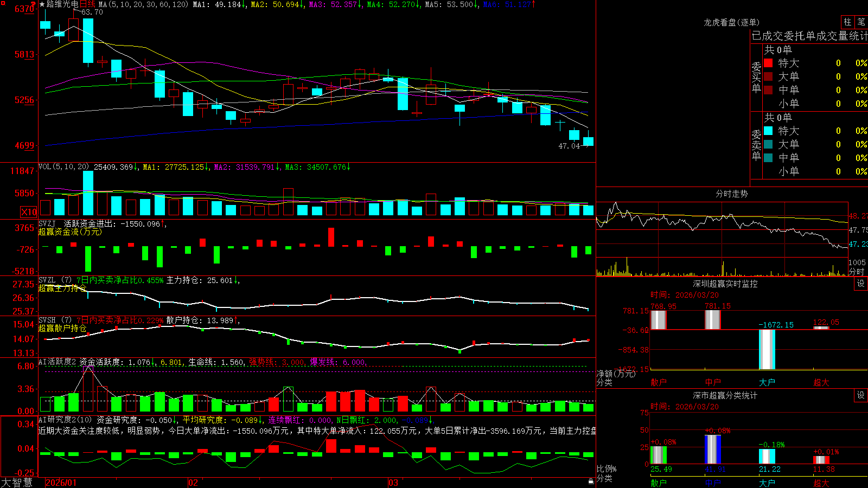Click the cyan 特大 sell-order legend swatch
Screen dimensions: 868x488
pos(768,131)
